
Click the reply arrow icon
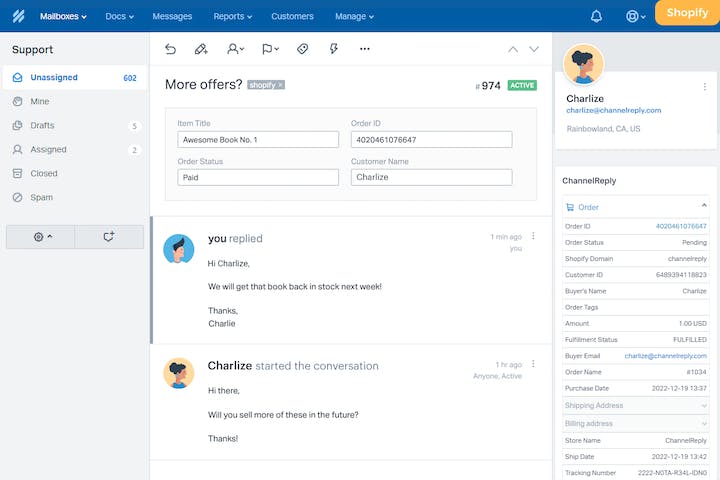tap(170, 49)
